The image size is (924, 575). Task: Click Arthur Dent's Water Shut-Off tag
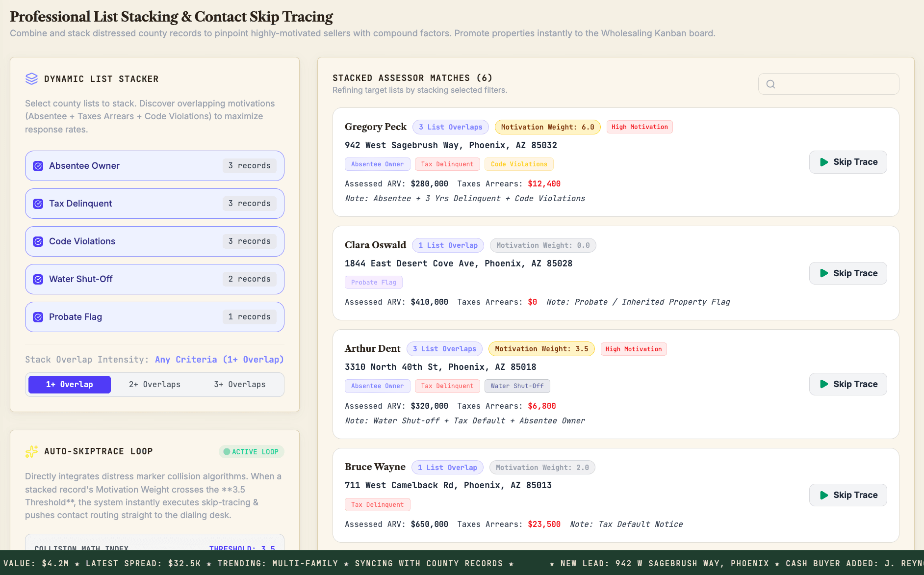[517, 386]
